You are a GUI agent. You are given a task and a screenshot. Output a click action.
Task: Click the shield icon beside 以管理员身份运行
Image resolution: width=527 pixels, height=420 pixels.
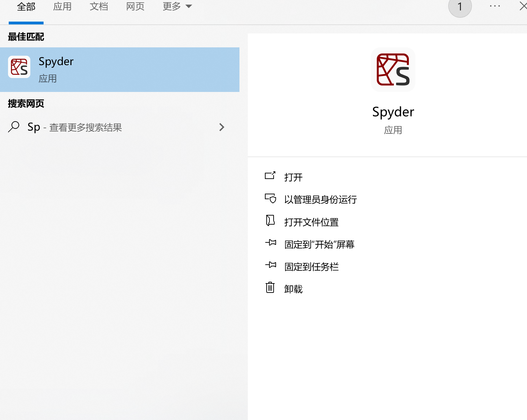tap(270, 199)
